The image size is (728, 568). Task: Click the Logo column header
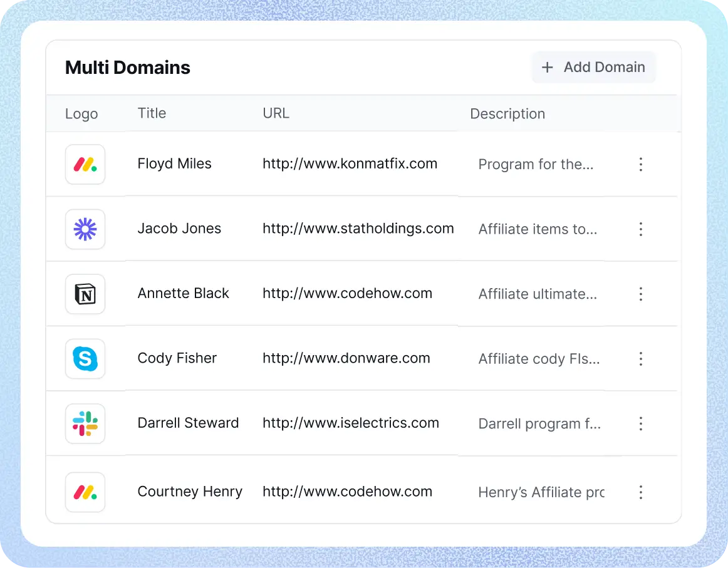pyautogui.click(x=81, y=113)
